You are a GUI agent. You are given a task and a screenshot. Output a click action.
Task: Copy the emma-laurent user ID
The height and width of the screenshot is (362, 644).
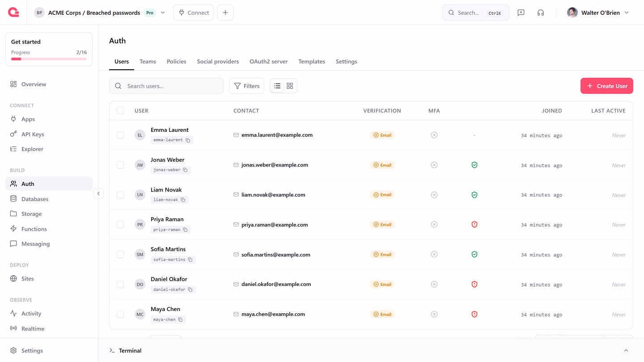point(188,140)
